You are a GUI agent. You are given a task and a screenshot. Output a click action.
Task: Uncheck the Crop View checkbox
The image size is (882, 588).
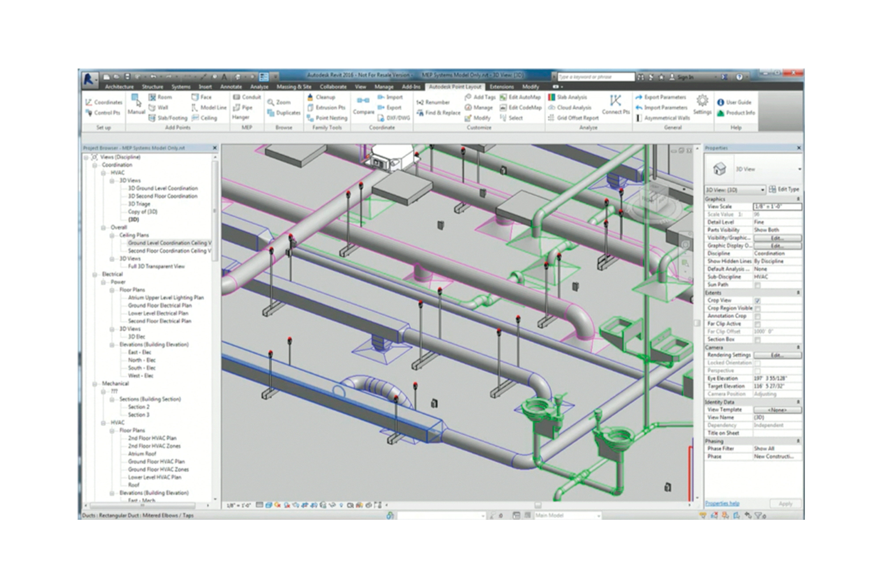click(757, 301)
